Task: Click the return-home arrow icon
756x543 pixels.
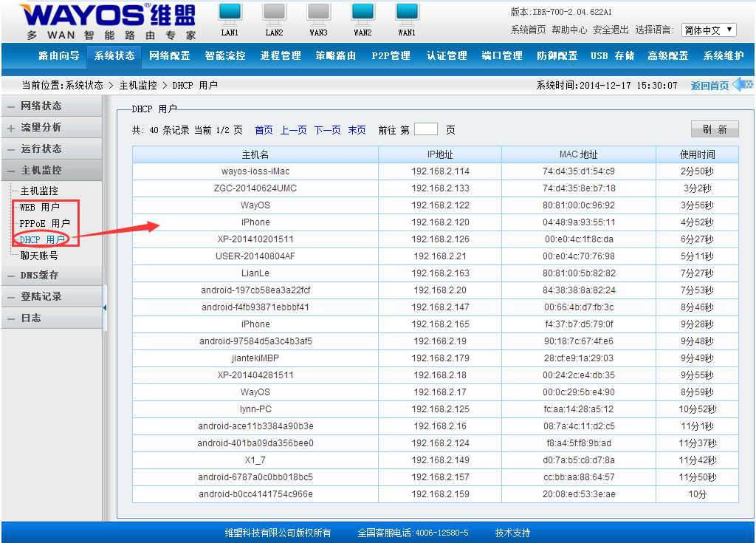Action: 743,84
